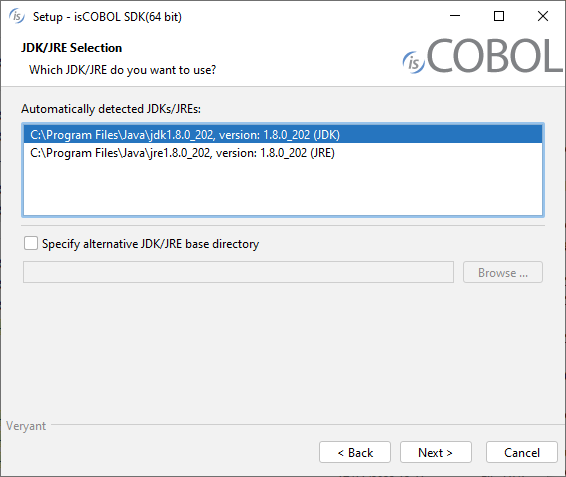This screenshot has width=566, height=477.
Task: Minimize the Setup window
Action: click(455, 16)
